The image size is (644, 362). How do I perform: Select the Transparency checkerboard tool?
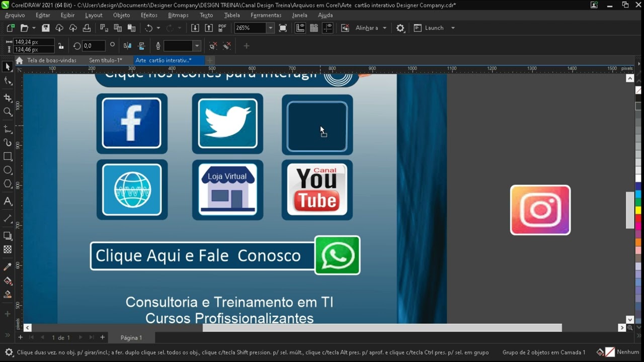8,249
